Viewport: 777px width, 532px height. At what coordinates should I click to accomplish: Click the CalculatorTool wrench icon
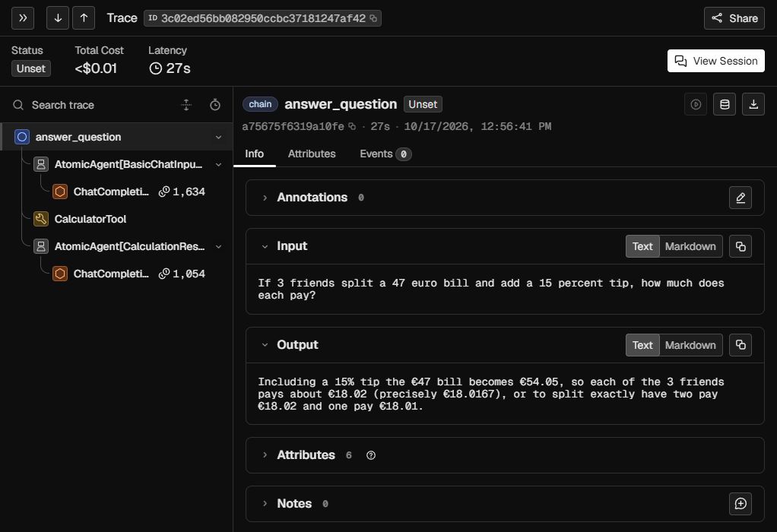click(x=41, y=219)
